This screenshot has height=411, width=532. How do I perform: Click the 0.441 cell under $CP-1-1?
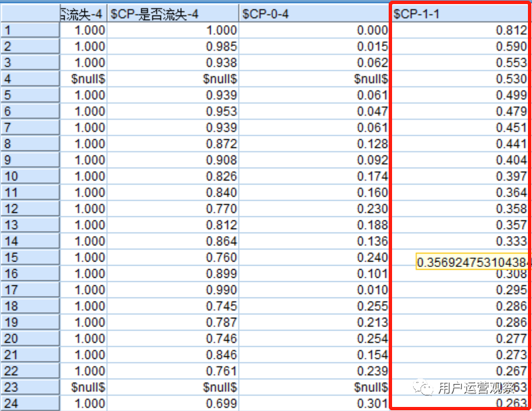pos(460,144)
